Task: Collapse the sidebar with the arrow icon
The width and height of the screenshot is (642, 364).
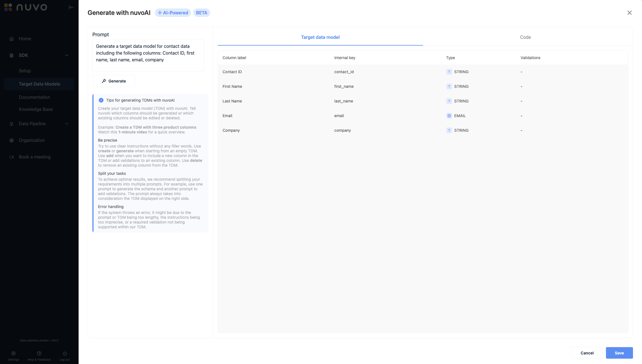Action: (71, 7)
